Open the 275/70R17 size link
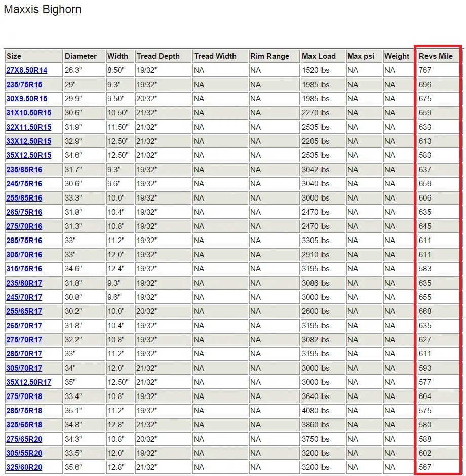Viewport: 466px width, 476px height. [24, 339]
